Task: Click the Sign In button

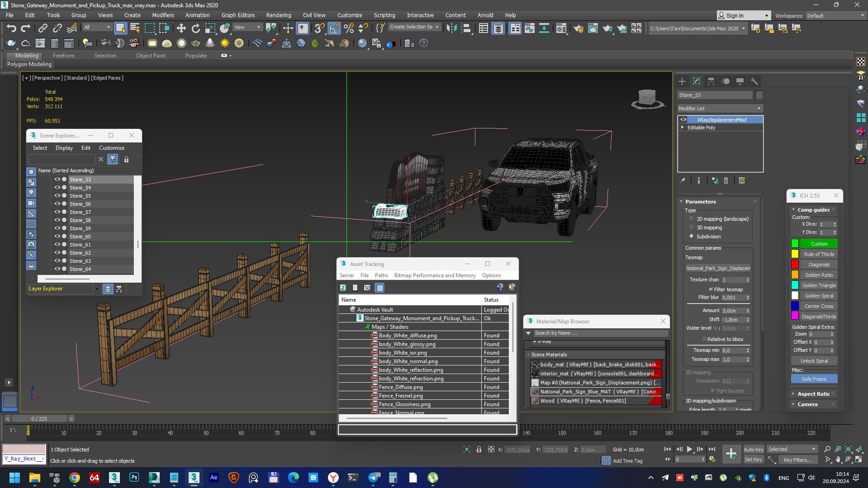Action: 743,16
